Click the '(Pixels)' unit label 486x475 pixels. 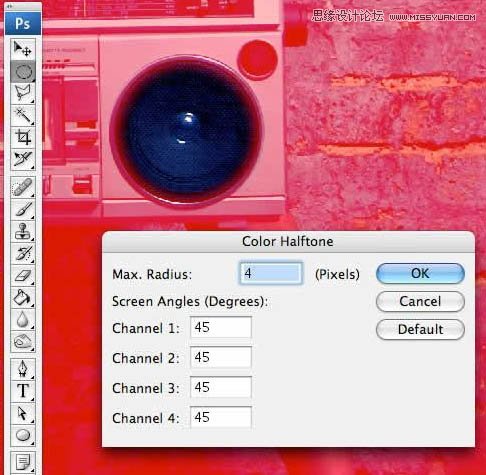(x=337, y=274)
